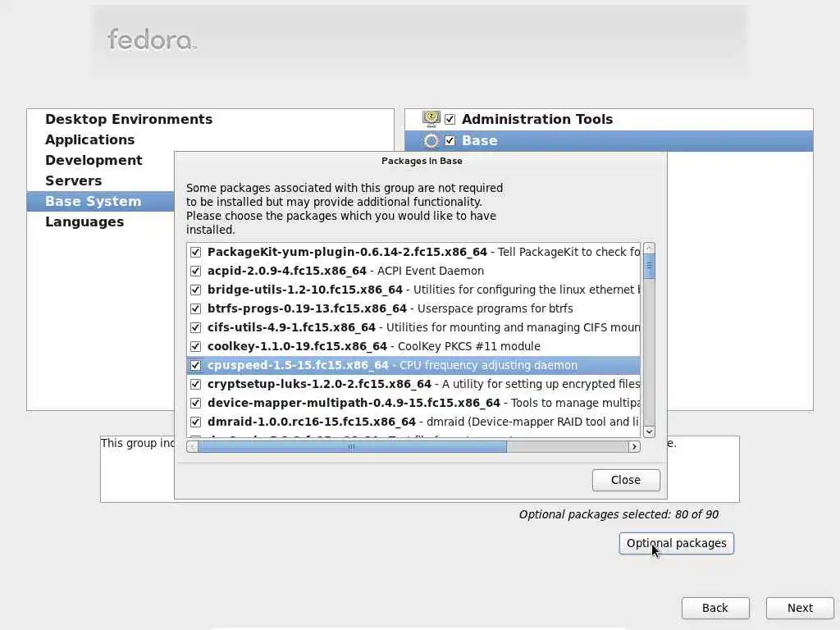Click the Base group label
Image resolution: width=840 pixels, height=630 pixels.
pyautogui.click(x=480, y=141)
